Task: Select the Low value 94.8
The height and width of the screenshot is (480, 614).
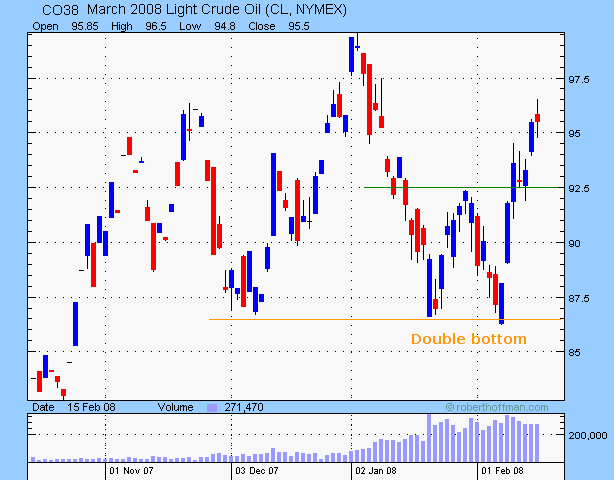Action: point(225,26)
